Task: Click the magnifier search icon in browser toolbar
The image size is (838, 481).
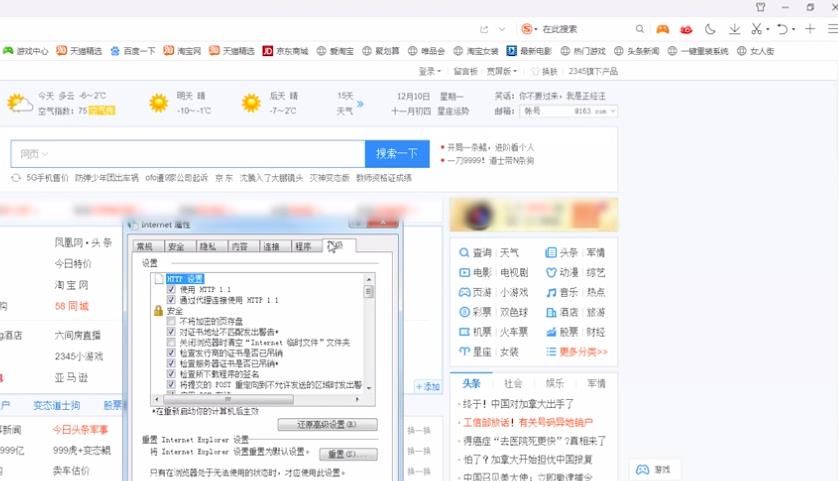Action: pyautogui.click(x=639, y=29)
